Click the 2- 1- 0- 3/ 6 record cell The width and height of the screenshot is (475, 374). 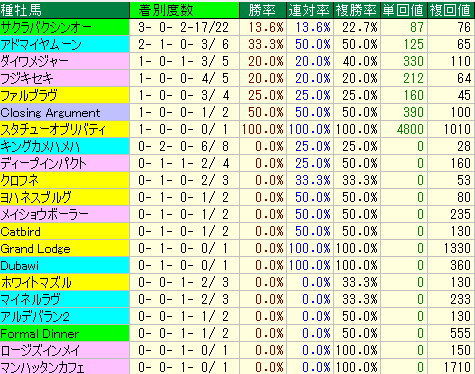184,44
